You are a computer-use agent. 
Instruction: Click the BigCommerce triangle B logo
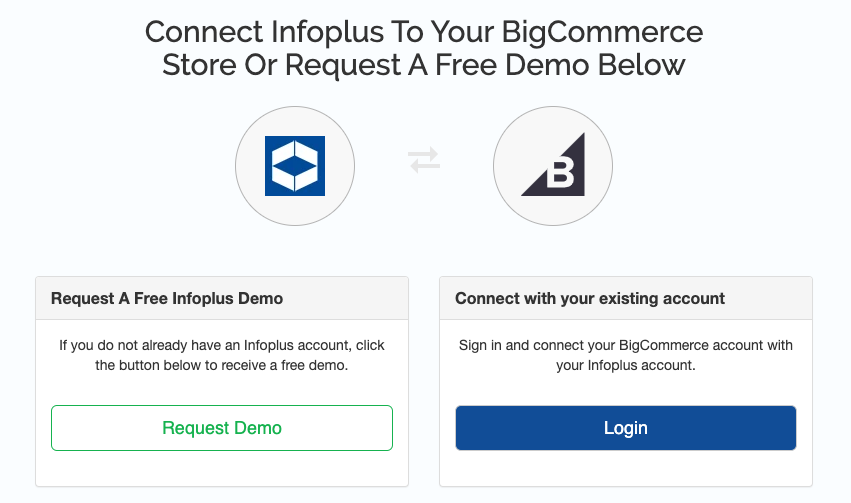(x=553, y=167)
